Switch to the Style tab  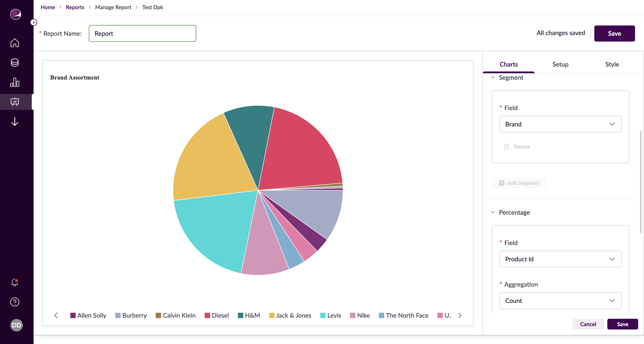point(612,64)
